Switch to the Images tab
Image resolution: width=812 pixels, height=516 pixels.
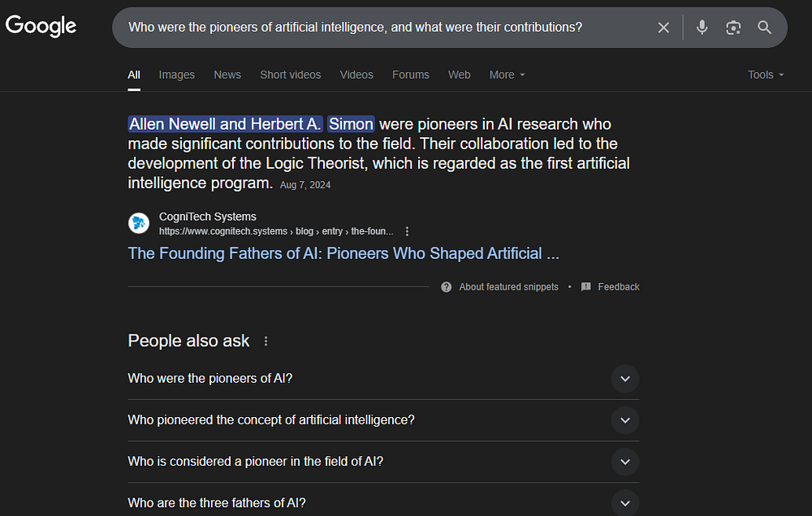pyautogui.click(x=176, y=75)
